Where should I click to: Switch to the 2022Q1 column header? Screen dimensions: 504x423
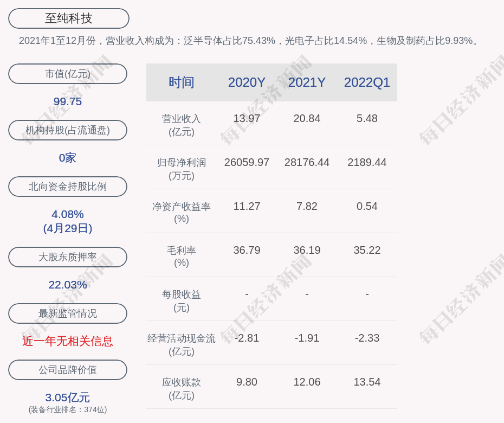(367, 82)
